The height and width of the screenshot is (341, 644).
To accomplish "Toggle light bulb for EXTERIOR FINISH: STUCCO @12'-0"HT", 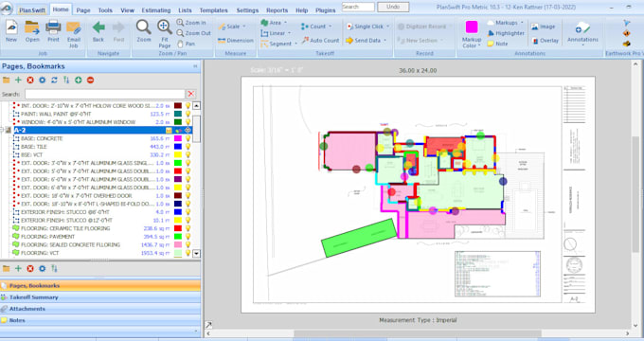I will tap(188, 220).
